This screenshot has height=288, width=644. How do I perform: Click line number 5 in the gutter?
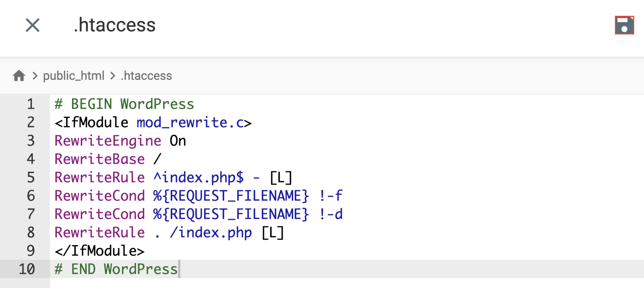pyautogui.click(x=30, y=177)
